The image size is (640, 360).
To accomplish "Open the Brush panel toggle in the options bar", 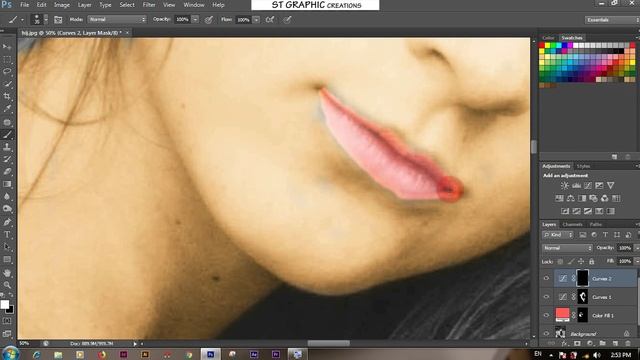I will (x=58, y=20).
